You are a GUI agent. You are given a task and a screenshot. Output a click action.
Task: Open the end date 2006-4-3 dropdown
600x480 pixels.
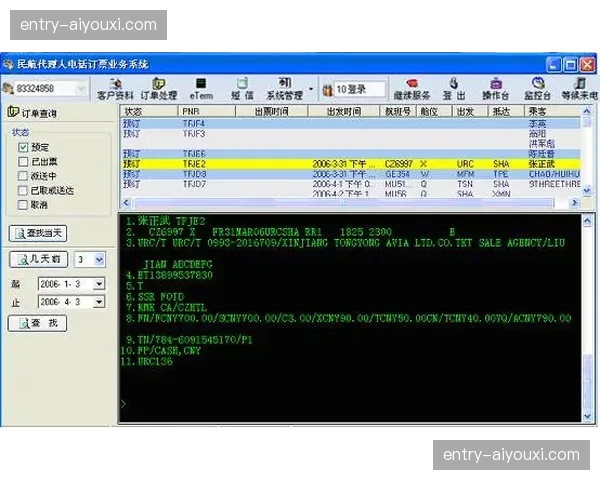[99, 302]
